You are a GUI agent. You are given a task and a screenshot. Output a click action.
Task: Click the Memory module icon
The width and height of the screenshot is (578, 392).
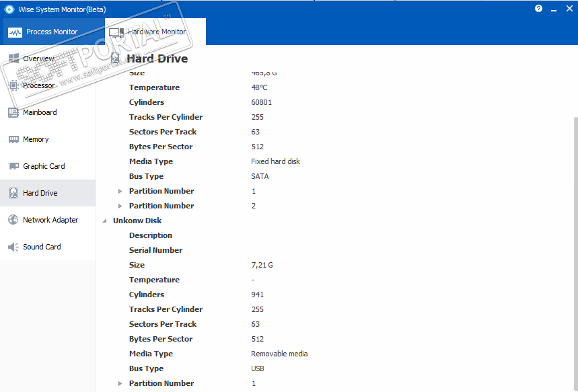click(13, 139)
